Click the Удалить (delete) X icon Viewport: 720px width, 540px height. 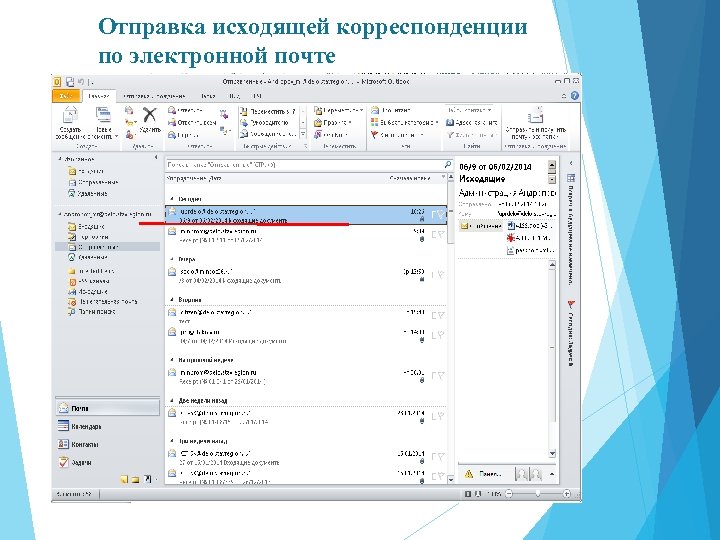pos(149,115)
